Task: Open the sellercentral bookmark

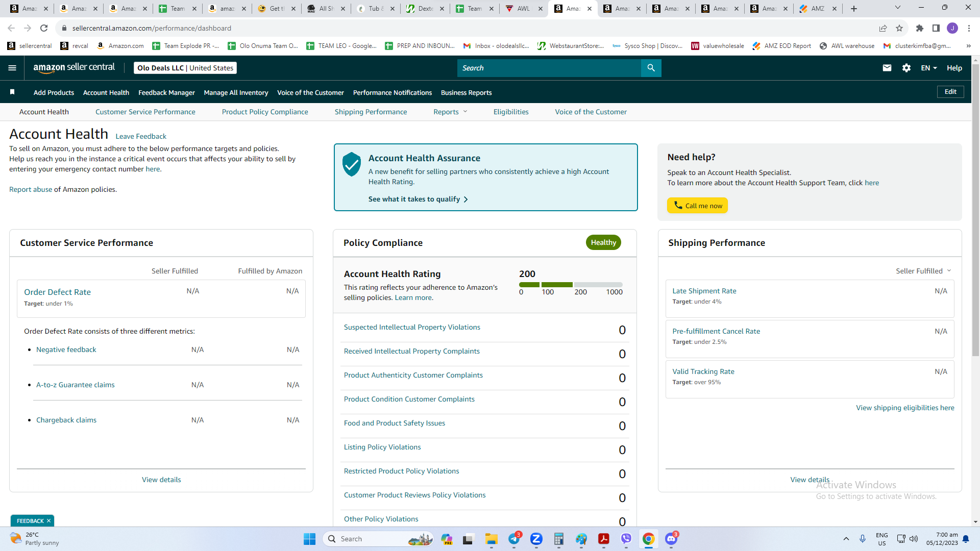Action: point(30,46)
